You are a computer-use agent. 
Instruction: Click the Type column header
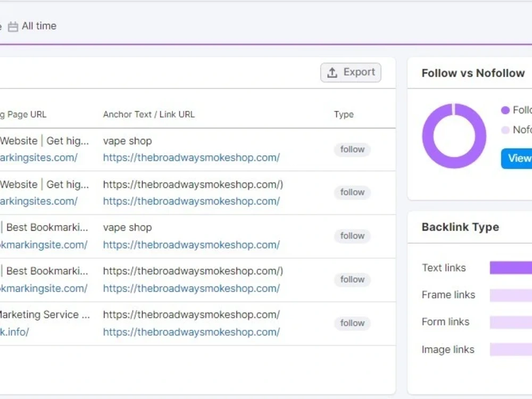click(344, 114)
